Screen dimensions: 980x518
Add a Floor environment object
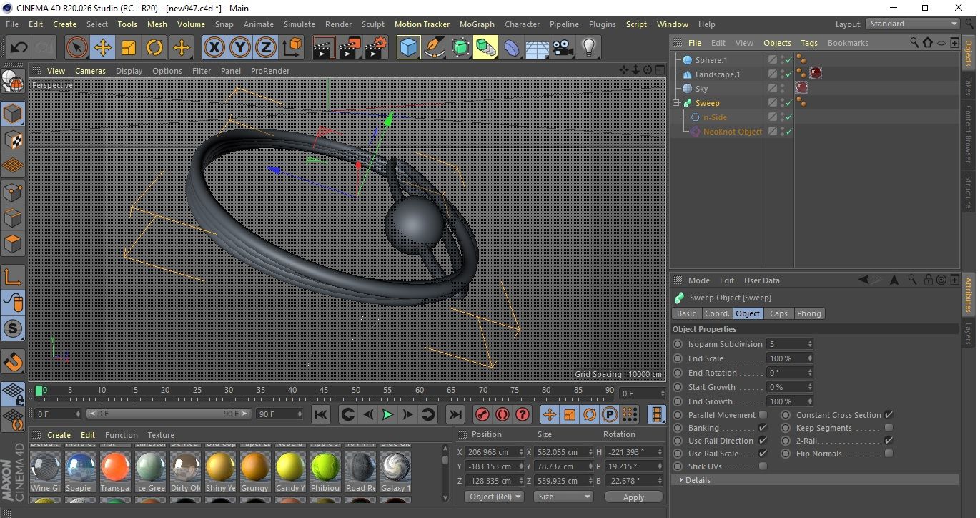(x=537, y=48)
